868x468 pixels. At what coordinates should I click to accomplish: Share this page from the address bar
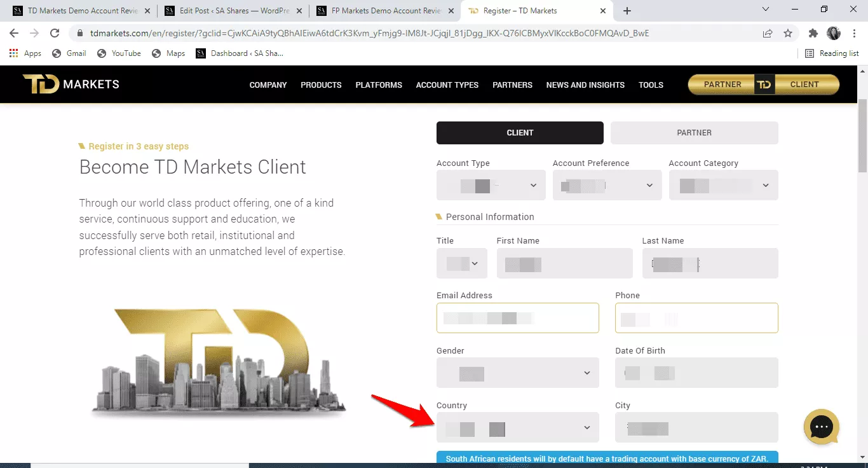[x=768, y=33]
